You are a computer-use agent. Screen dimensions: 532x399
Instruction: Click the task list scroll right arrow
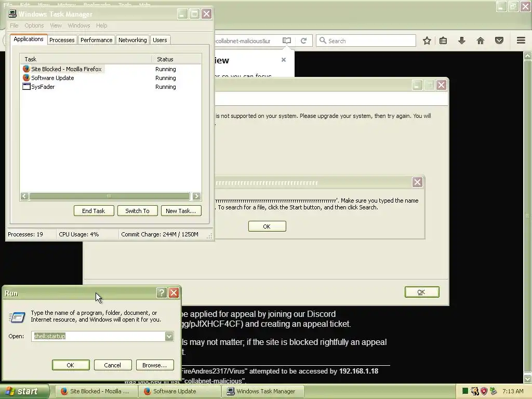coord(196,196)
